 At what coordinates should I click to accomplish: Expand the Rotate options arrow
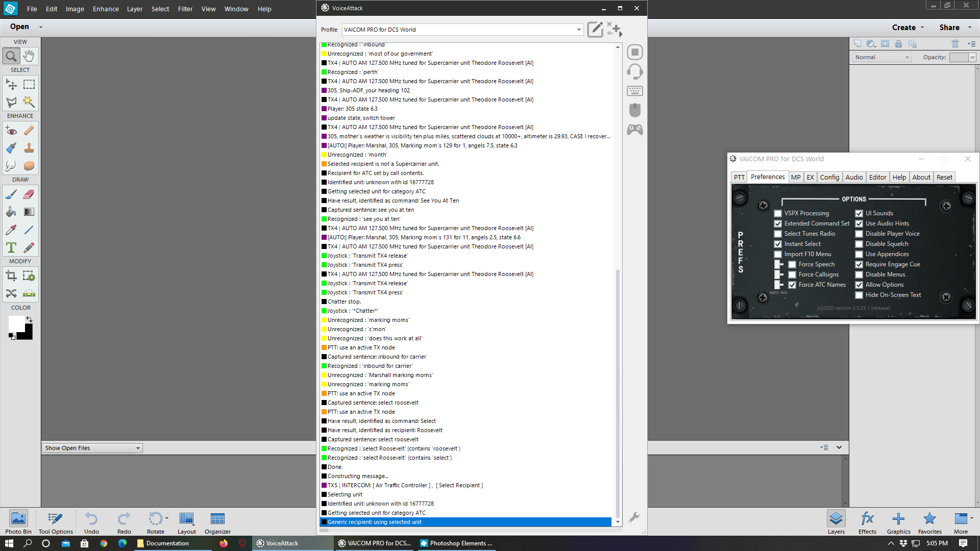click(x=167, y=518)
